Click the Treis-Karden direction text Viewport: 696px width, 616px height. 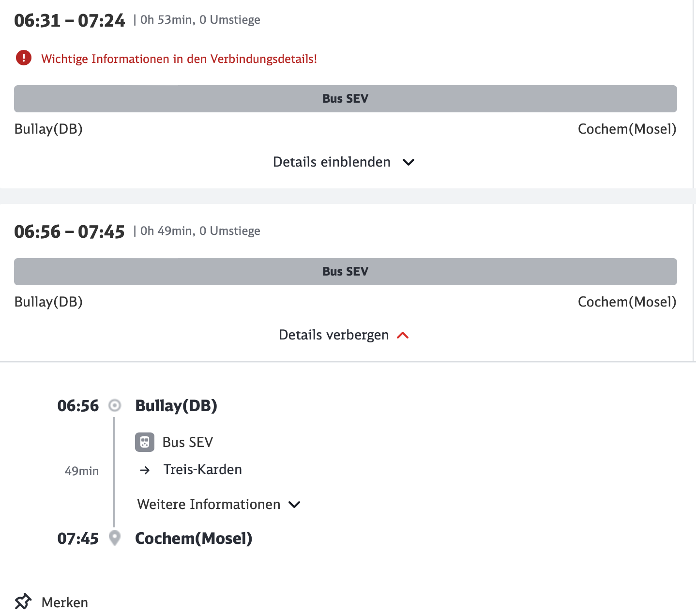203,469
